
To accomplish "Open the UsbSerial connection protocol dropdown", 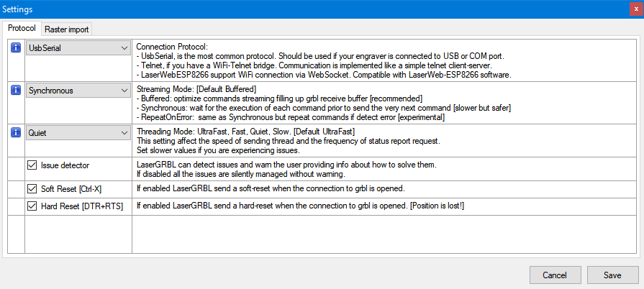I will (x=78, y=48).
